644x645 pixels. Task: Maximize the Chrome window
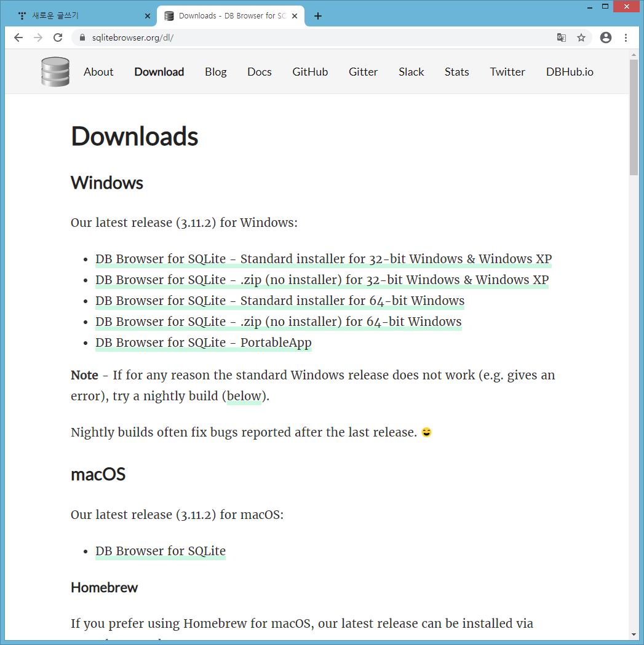coord(605,7)
